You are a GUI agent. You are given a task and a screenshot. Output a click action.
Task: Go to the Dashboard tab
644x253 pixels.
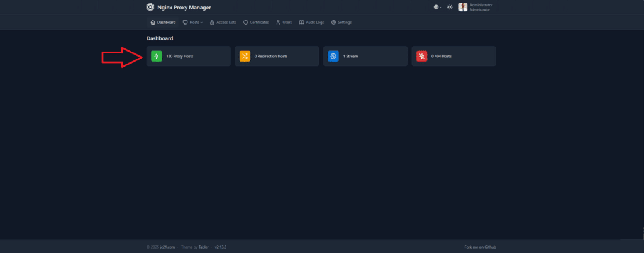(163, 22)
